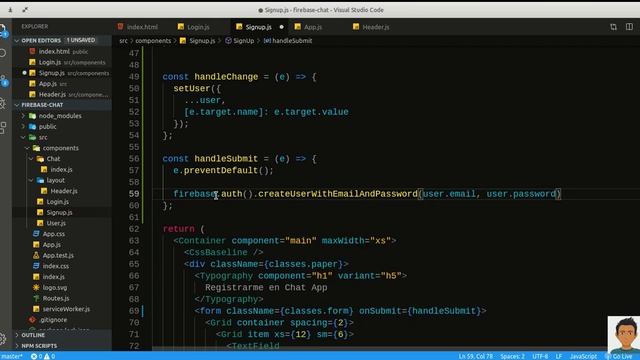Image resolution: width=640 pixels, height=360 pixels.
Task: Open logo.svg in the file tree
Action: coord(55,288)
